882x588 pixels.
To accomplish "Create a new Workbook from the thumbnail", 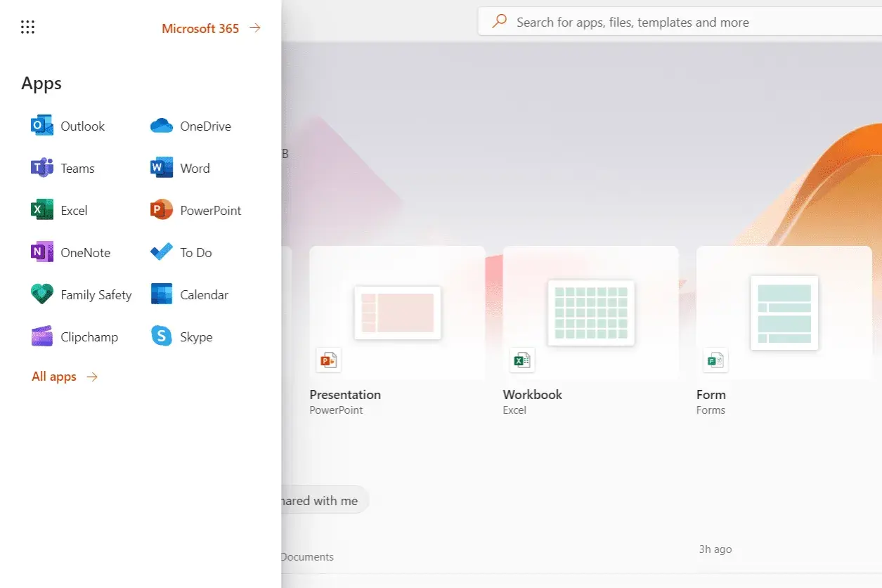I will tap(591, 313).
